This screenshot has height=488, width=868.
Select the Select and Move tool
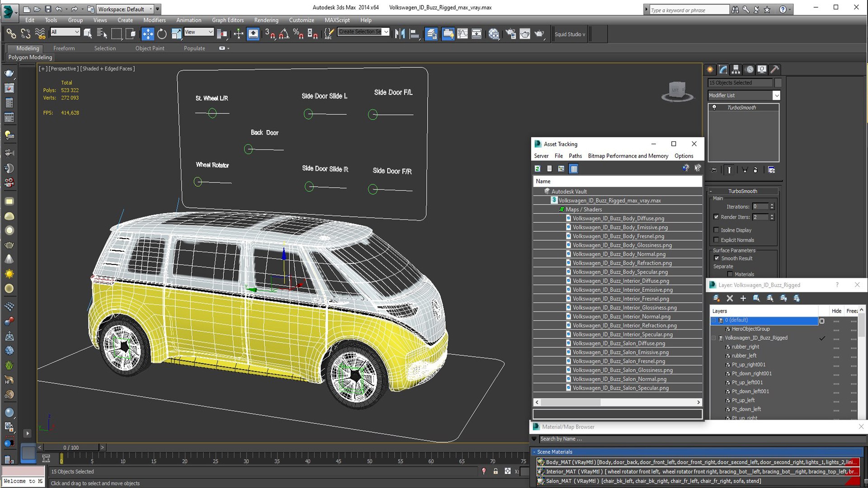[x=147, y=34]
